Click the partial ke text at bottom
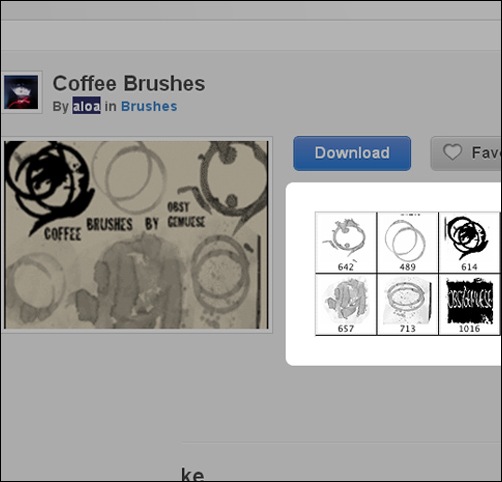The image size is (502, 482). tap(193, 474)
